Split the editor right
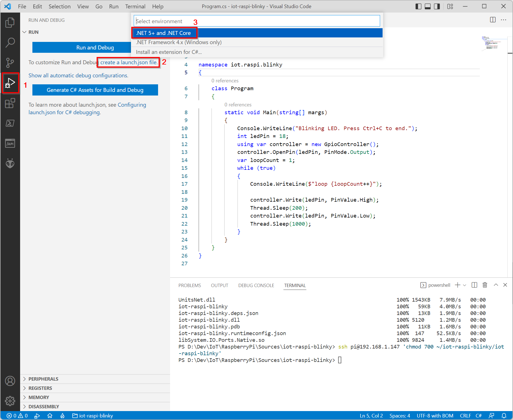Viewport: 513px width, 420px height. pyautogui.click(x=493, y=20)
